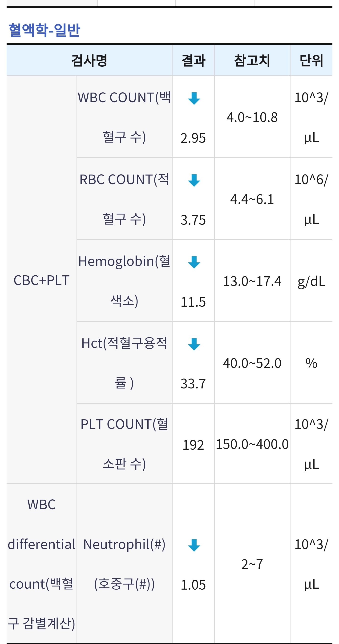The width and height of the screenshot is (339, 644).
Task: Tap the blue arrow above Hemoglobin 11.5
Action: tap(194, 262)
